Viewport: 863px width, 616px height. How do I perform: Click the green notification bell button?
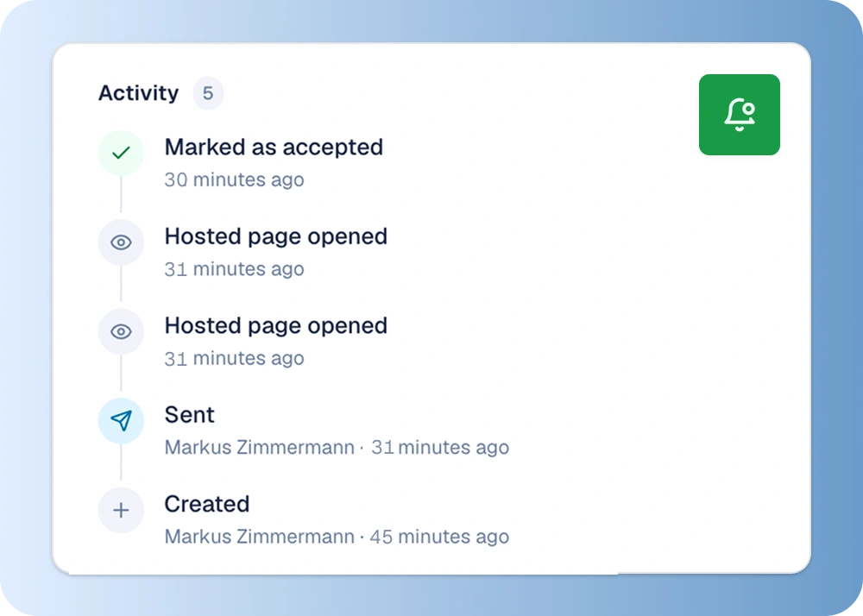coord(740,115)
